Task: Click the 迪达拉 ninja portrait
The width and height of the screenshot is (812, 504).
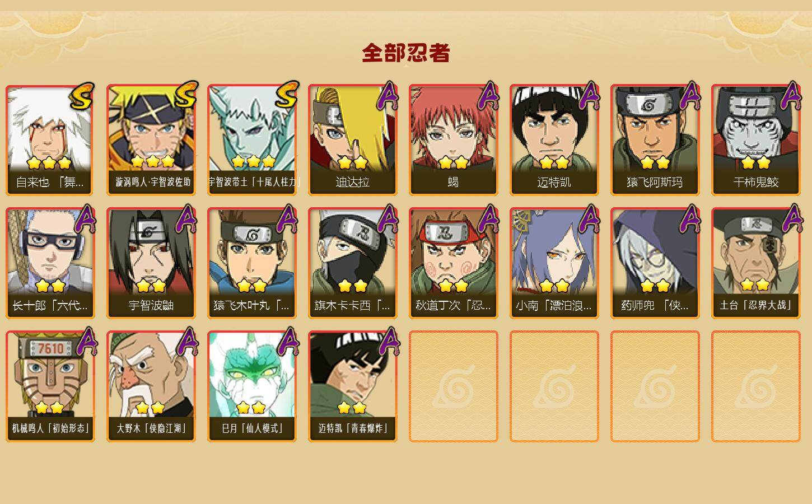Action: (353, 140)
